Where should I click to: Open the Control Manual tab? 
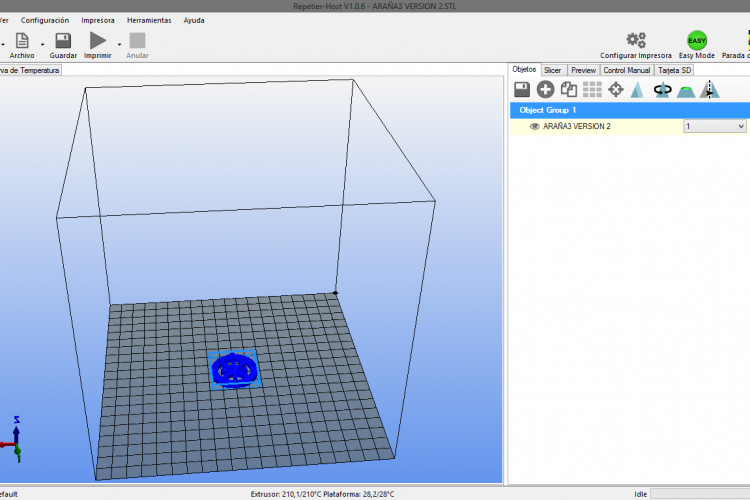pos(627,70)
